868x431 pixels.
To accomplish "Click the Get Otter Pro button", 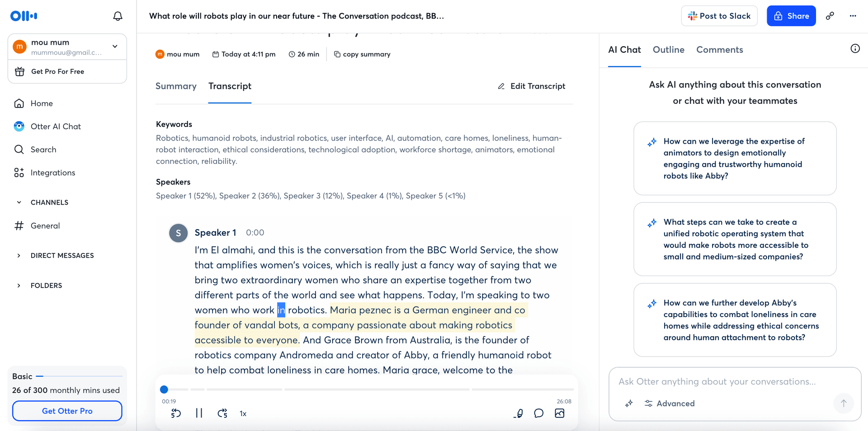I will coord(67,411).
